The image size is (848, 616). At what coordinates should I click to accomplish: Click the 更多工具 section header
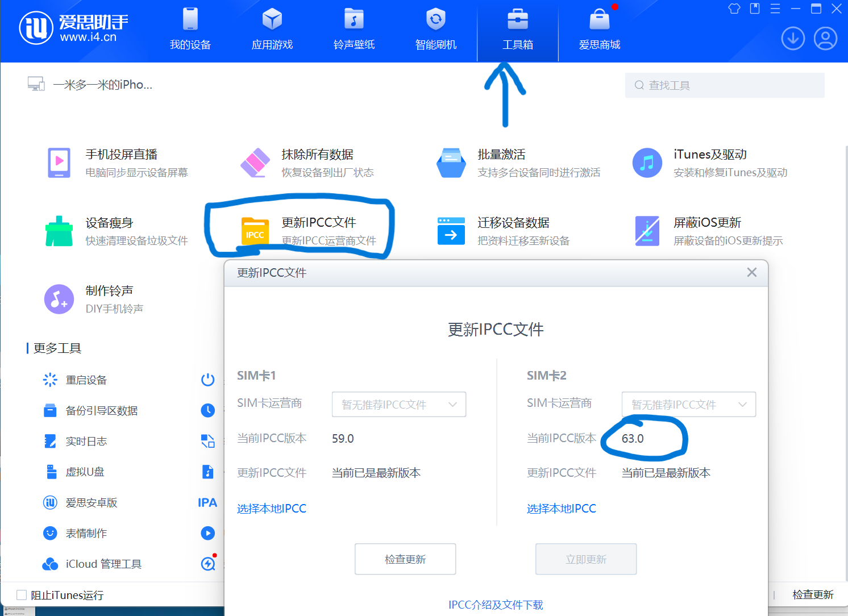(57, 348)
